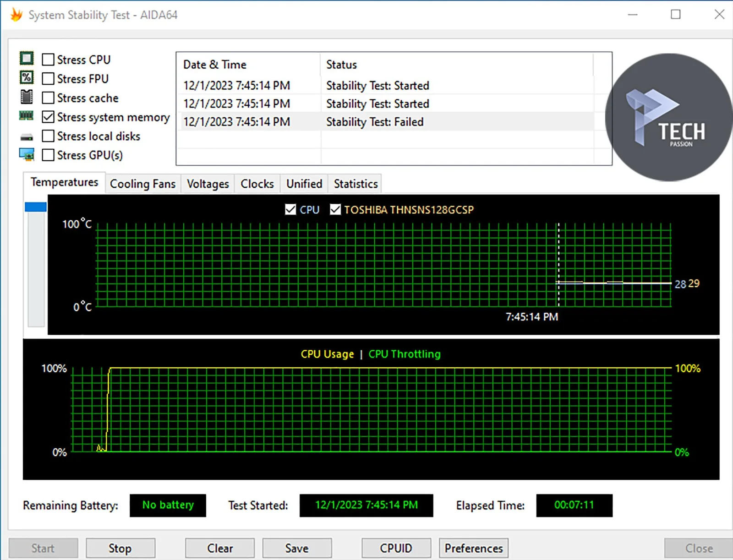The image size is (733, 560).
Task: Click the CPU Throttling graph label
Action: click(x=405, y=354)
